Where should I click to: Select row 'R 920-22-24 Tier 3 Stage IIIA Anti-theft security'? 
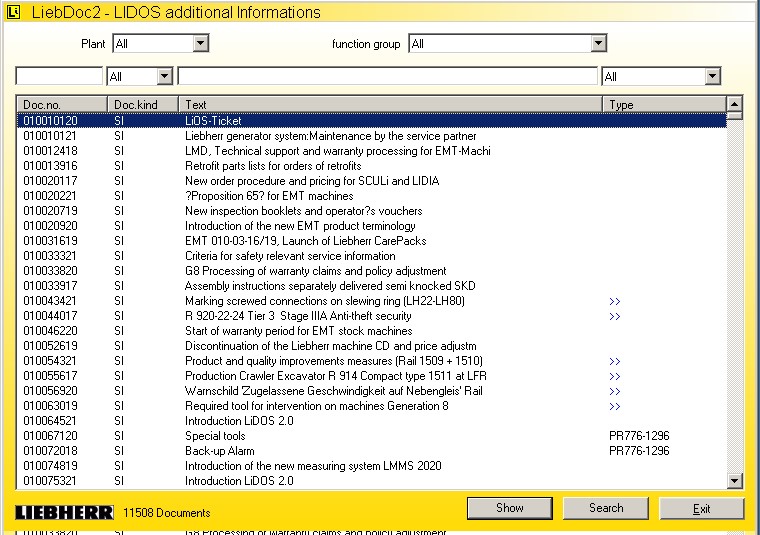[372, 316]
